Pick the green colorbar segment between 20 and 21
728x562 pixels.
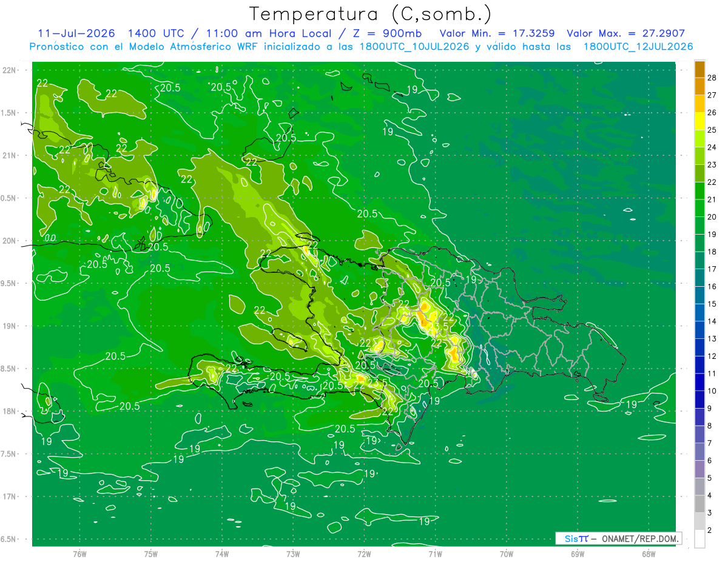699,208
